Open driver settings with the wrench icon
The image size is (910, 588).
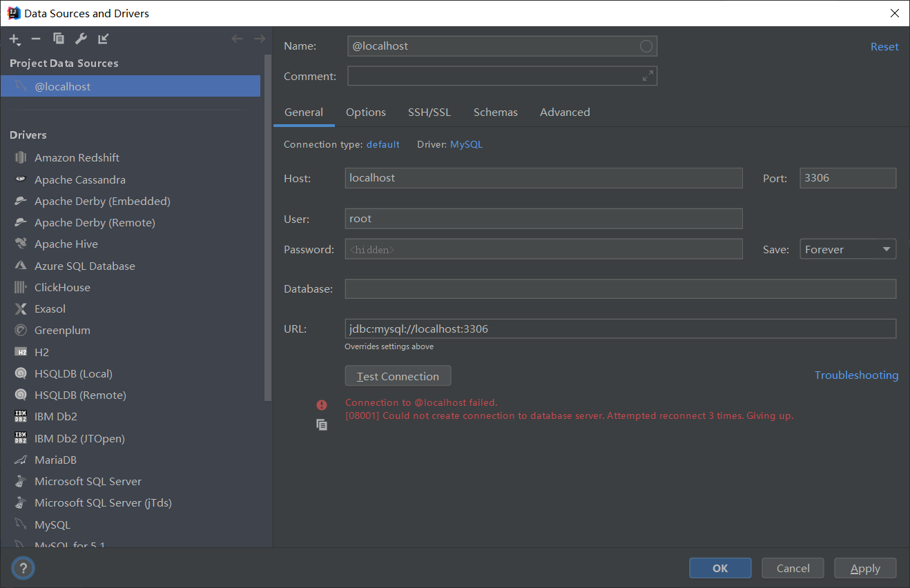81,39
